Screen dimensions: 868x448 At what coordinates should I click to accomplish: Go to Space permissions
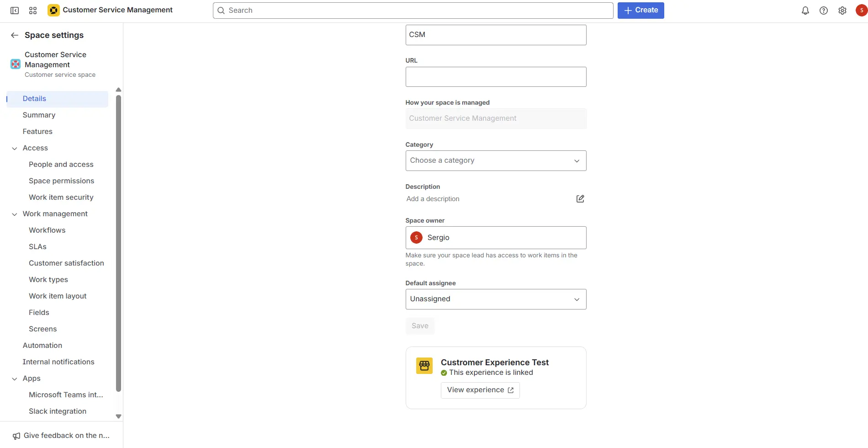click(x=61, y=181)
